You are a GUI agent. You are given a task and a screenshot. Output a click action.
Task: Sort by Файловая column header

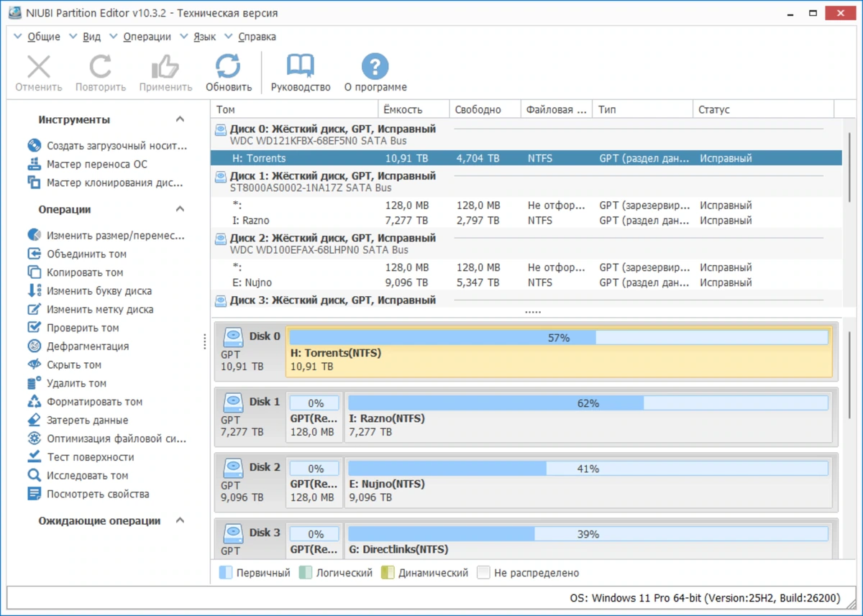pyautogui.click(x=557, y=110)
